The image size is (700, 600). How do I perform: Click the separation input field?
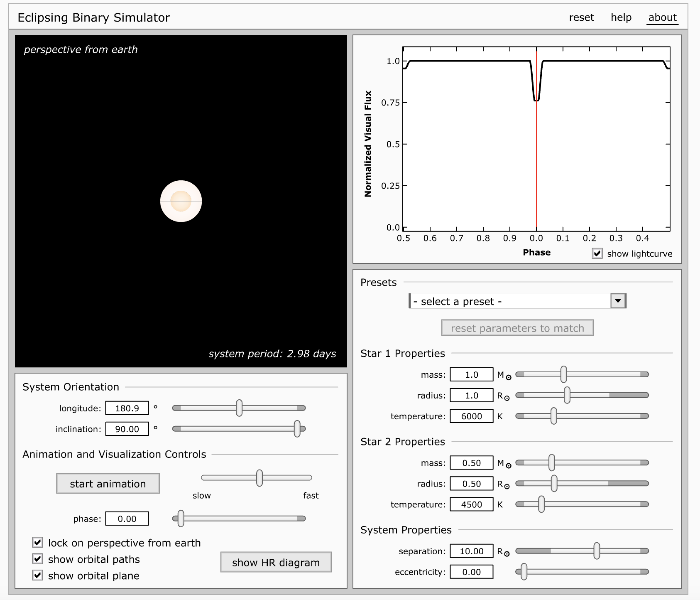472,551
